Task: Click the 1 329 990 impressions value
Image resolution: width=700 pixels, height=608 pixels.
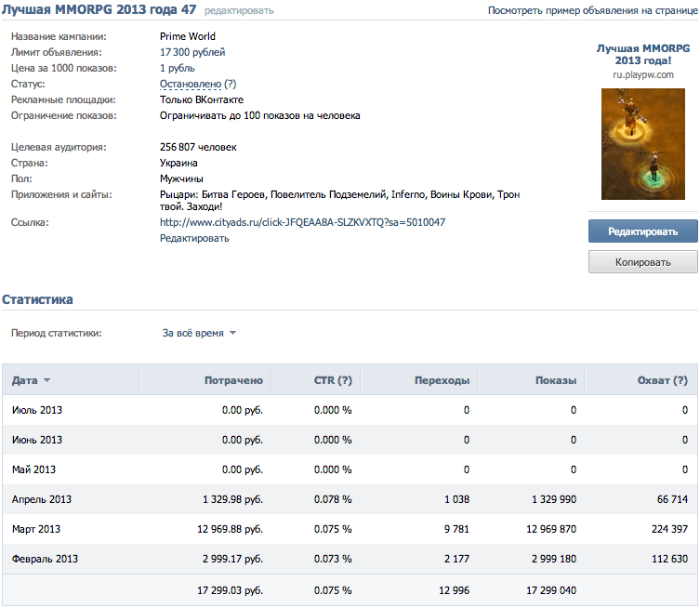Action: click(554, 499)
